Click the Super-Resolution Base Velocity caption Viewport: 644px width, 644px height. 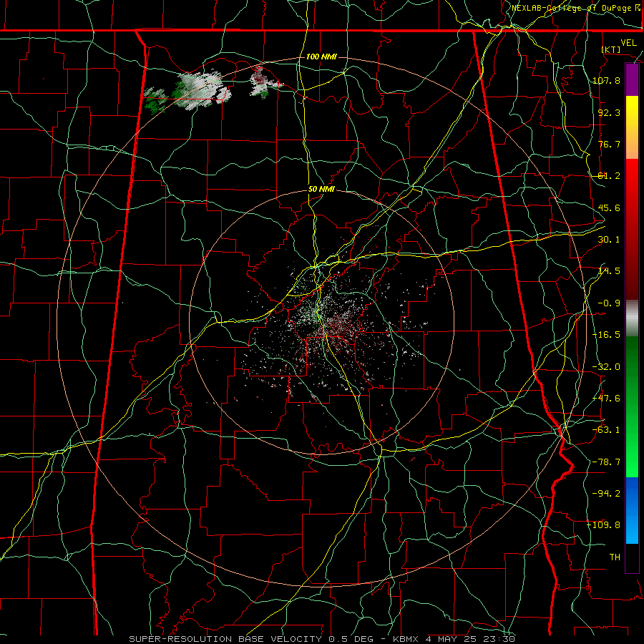(x=322, y=639)
